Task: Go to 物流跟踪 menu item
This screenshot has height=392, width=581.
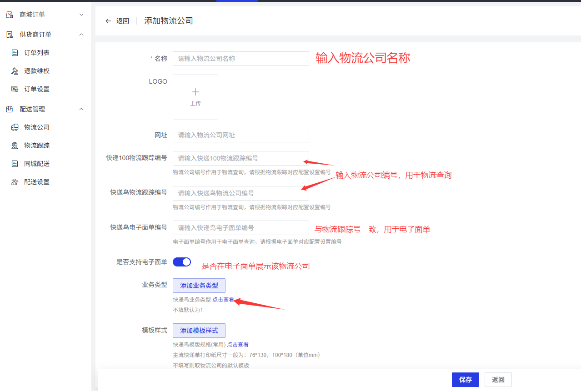Action: click(x=37, y=146)
